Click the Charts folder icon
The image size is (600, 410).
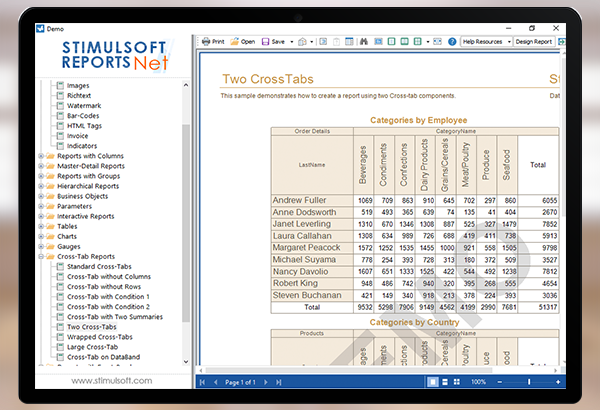(x=50, y=236)
